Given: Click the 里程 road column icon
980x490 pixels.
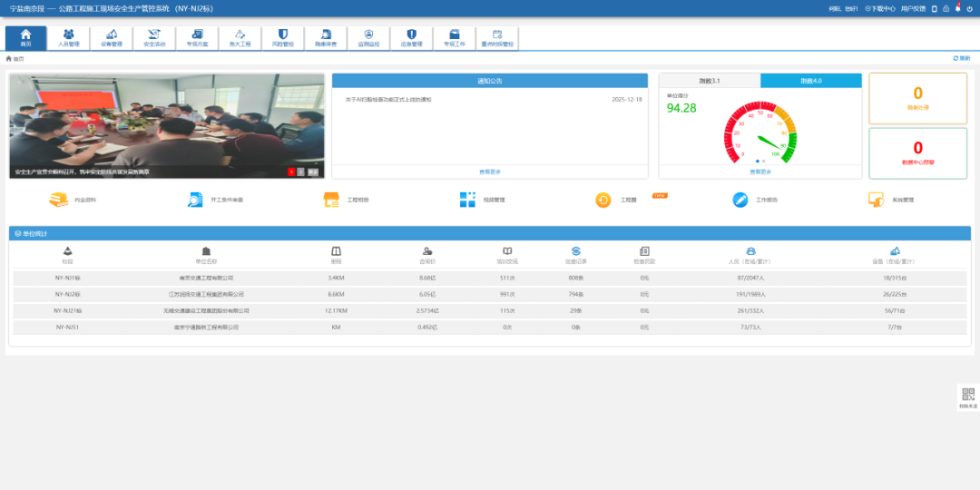Looking at the screenshot, I should (x=336, y=250).
